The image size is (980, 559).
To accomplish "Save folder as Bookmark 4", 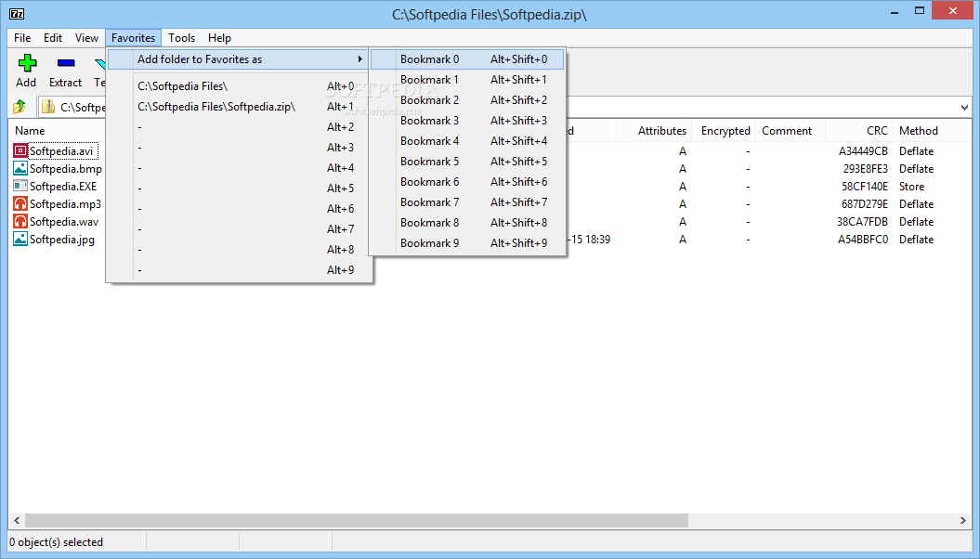I will (467, 141).
